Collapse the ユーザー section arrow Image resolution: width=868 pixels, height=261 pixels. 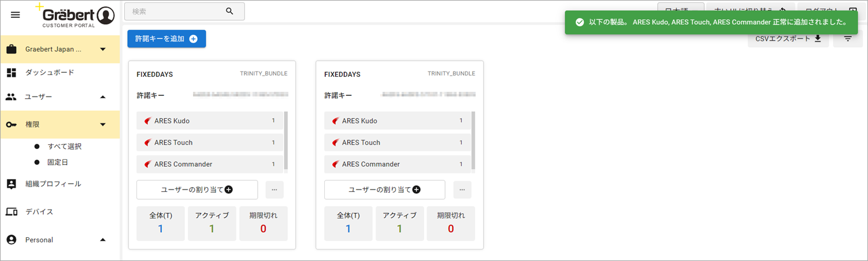tap(103, 96)
